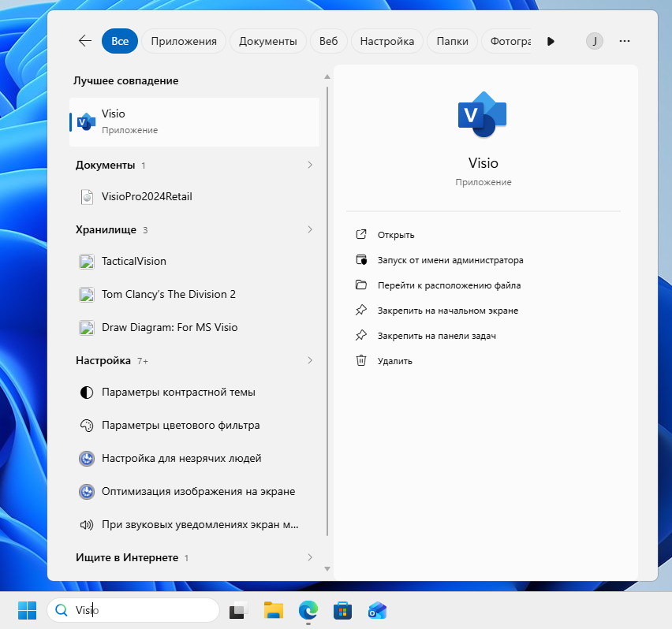
Task: Click the run-as-administrator shield icon
Action: 361,259
